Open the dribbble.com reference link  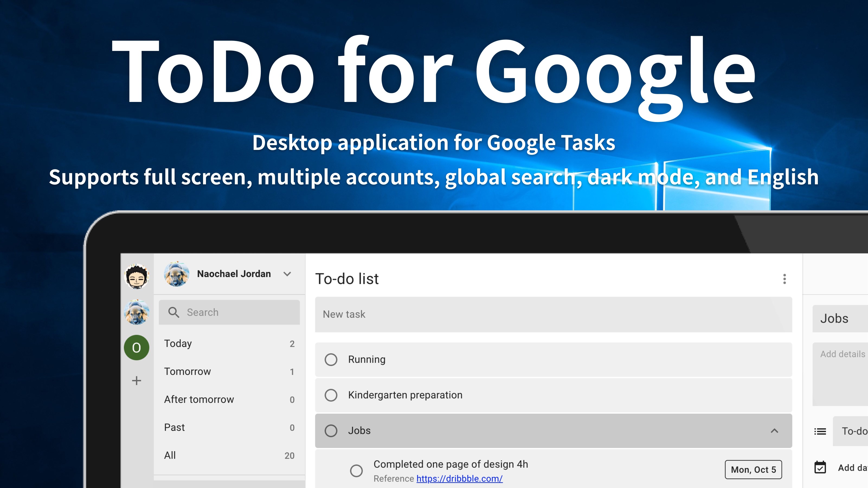tap(459, 479)
